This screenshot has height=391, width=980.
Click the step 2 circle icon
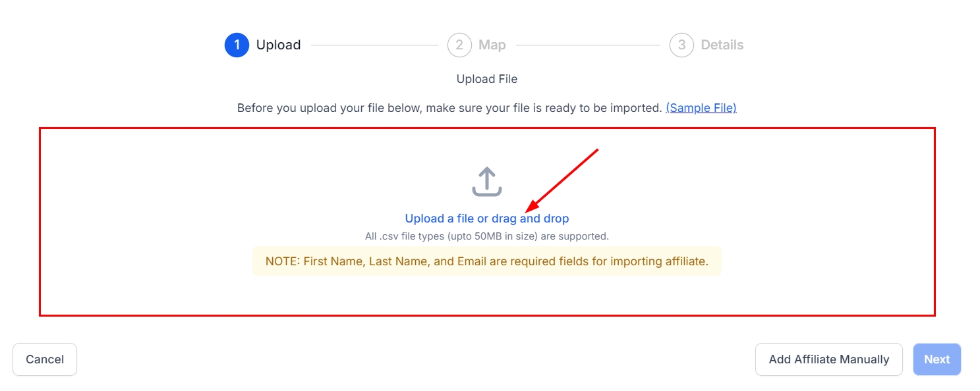coord(459,45)
